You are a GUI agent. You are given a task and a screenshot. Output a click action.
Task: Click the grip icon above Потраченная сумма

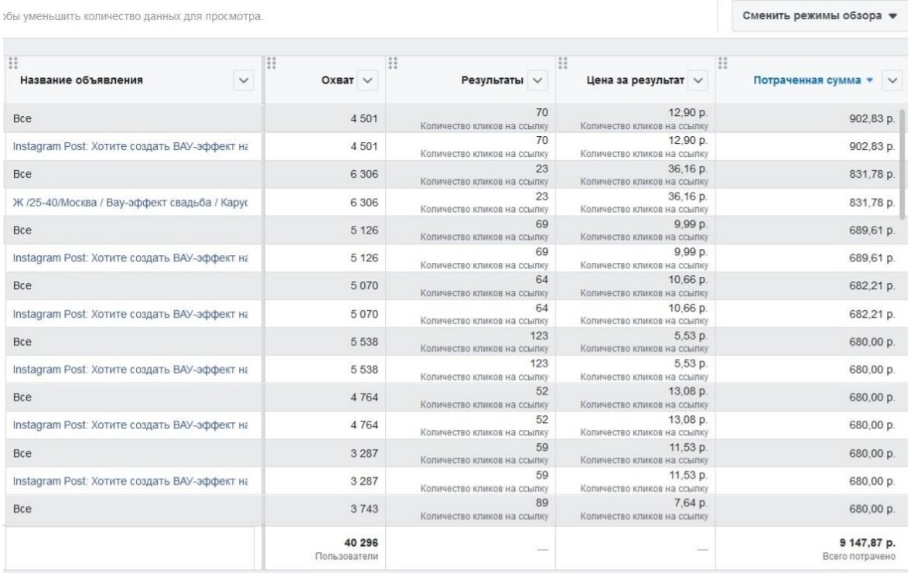724,64
